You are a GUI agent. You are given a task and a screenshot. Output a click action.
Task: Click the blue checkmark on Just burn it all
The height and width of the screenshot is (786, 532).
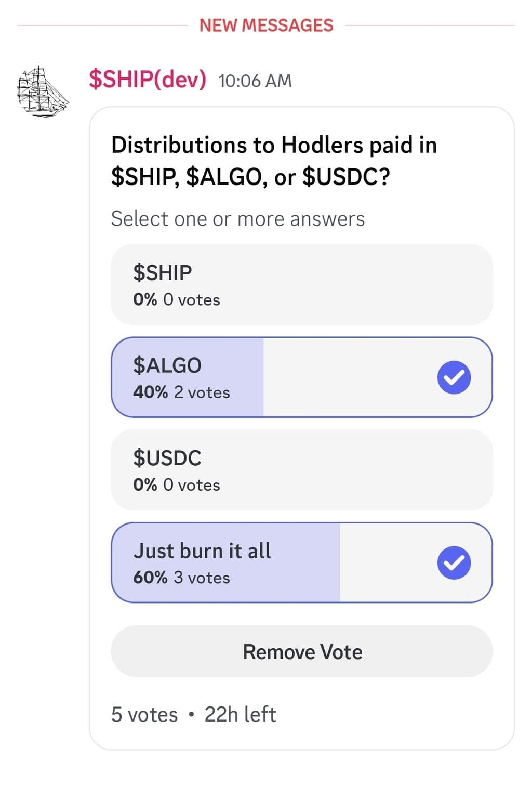(x=454, y=563)
